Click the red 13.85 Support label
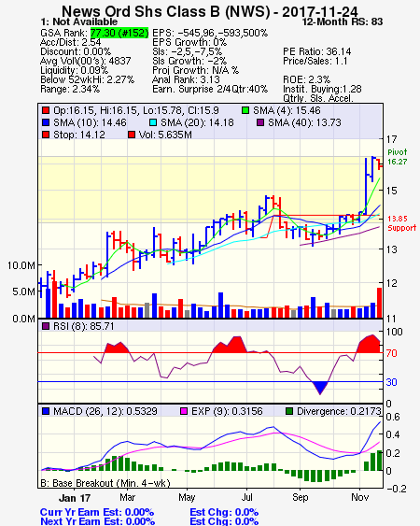The width and height of the screenshot is (420, 526). [x=402, y=223]
